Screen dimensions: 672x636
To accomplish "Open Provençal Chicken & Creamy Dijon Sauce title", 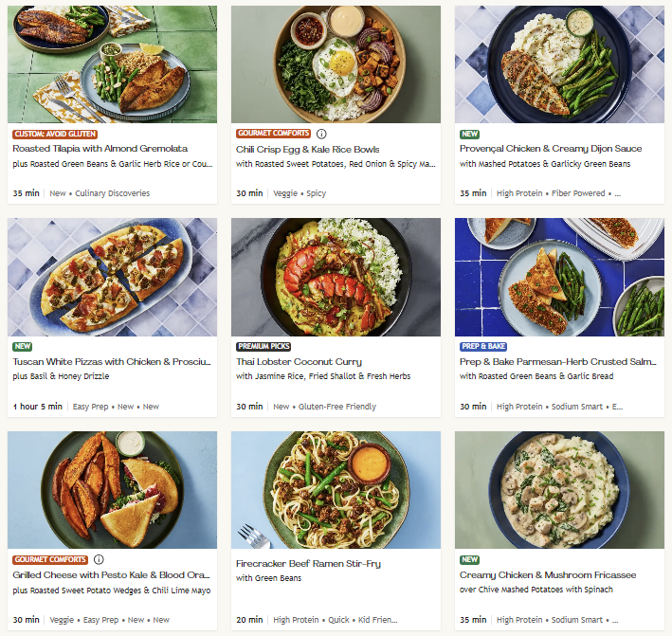I will click(551, 149).
